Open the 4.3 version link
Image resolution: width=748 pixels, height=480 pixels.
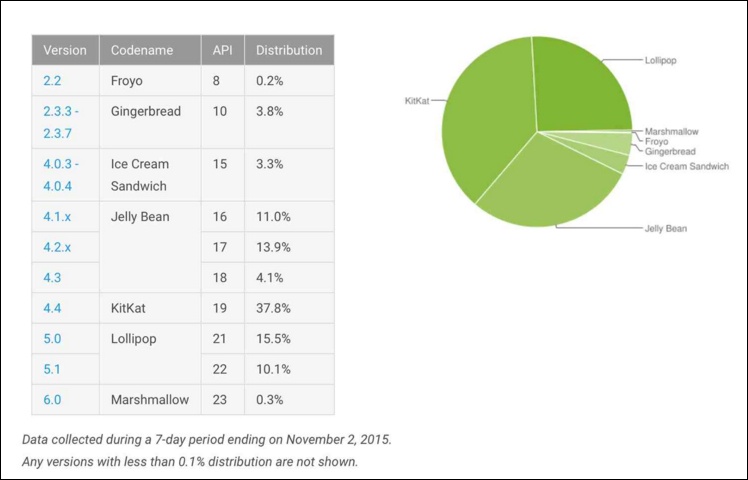tap(52, 278)
